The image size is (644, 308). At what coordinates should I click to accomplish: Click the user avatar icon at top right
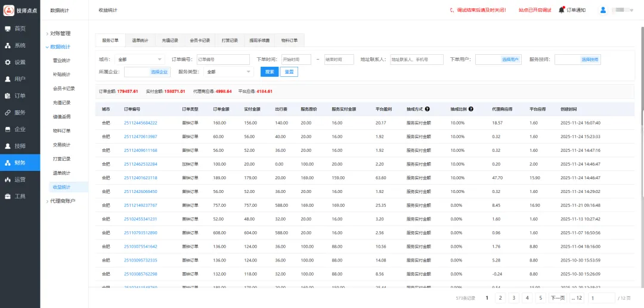coord(603,10)
